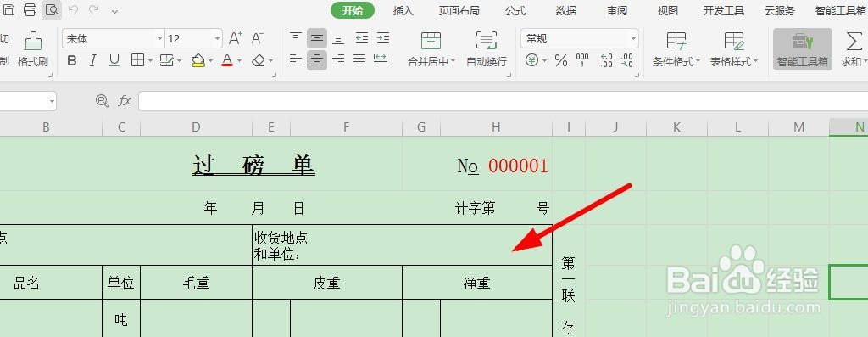The height and width of the screenshot is (337, 868).
Task: Increase indent icon
Action: point(383,38)
